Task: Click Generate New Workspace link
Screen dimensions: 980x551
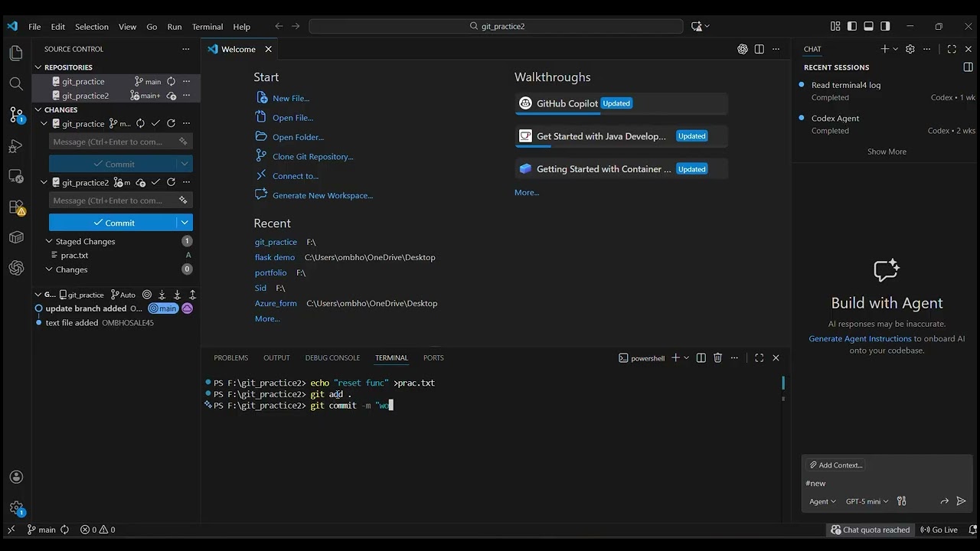Action: tap(322, 195)
